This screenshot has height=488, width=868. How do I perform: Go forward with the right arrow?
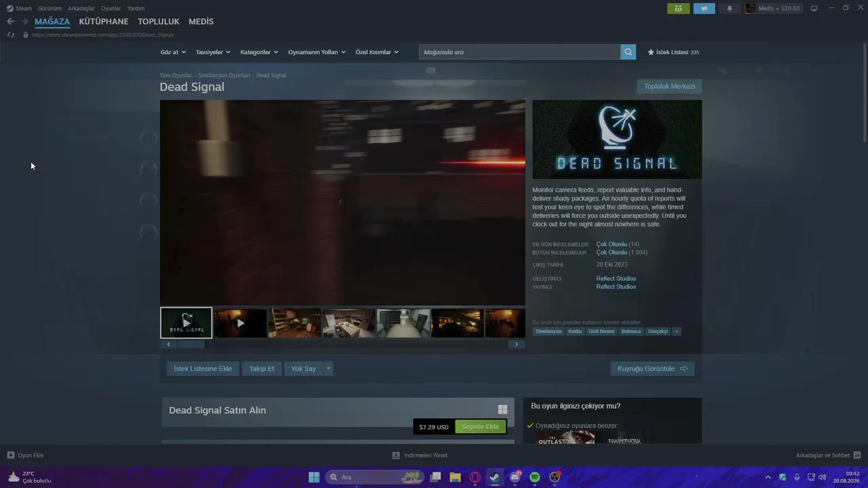(x=25, y=22)
